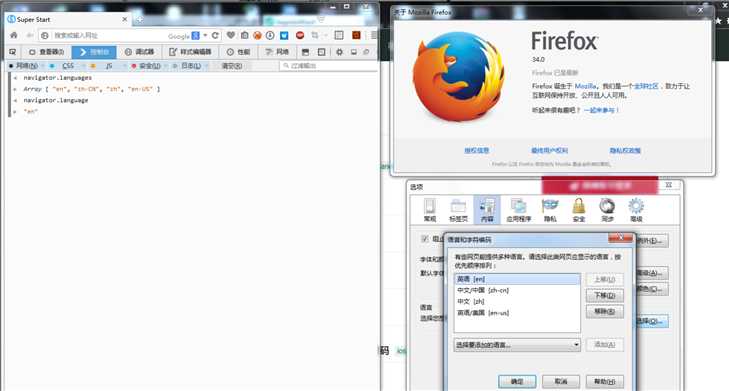Click the back arrow in Firefox toolbar
729x391 pixels.
pyautogui.click(x=30, y=35)
